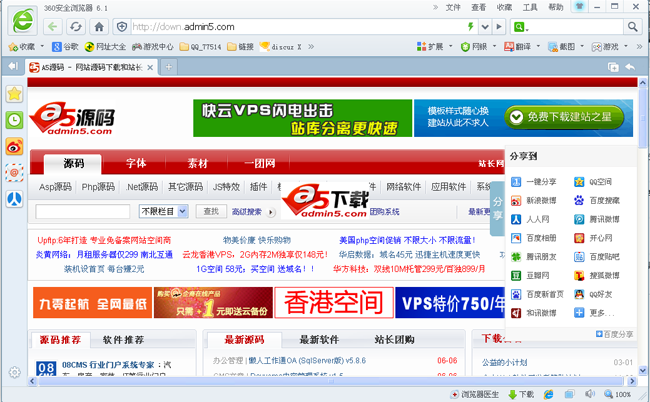Click the horizontal scrollbar track
This screenshot has width=650, height=402.
tap(330, 381)
